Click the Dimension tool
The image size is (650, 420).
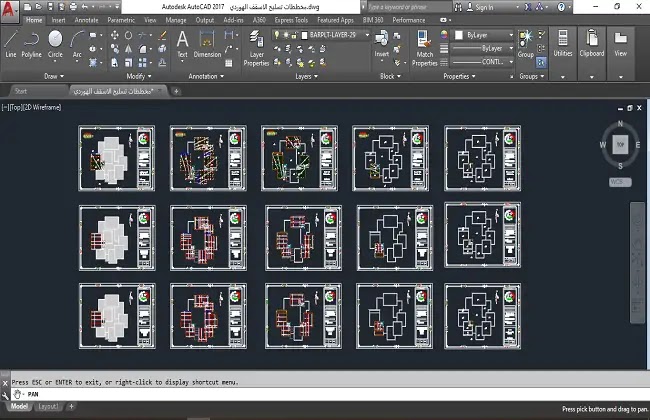(x=207, y=44)
